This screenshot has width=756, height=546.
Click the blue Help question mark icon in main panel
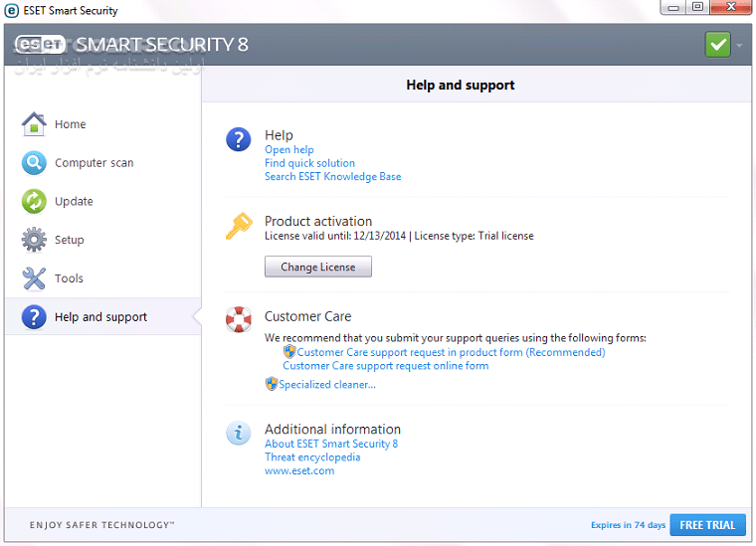pos(238,139)
